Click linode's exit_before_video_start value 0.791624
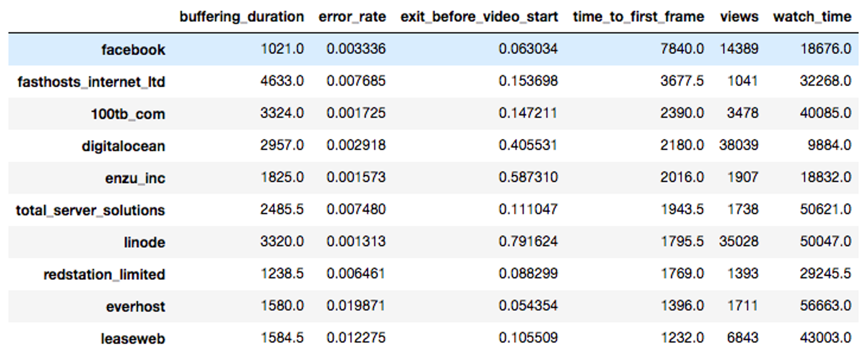Viewport: 868px width, 359px height. click(x=528, y=242)
